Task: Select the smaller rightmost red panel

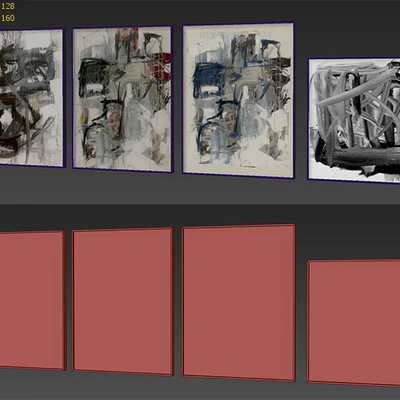Action: (x=354, y=323)
